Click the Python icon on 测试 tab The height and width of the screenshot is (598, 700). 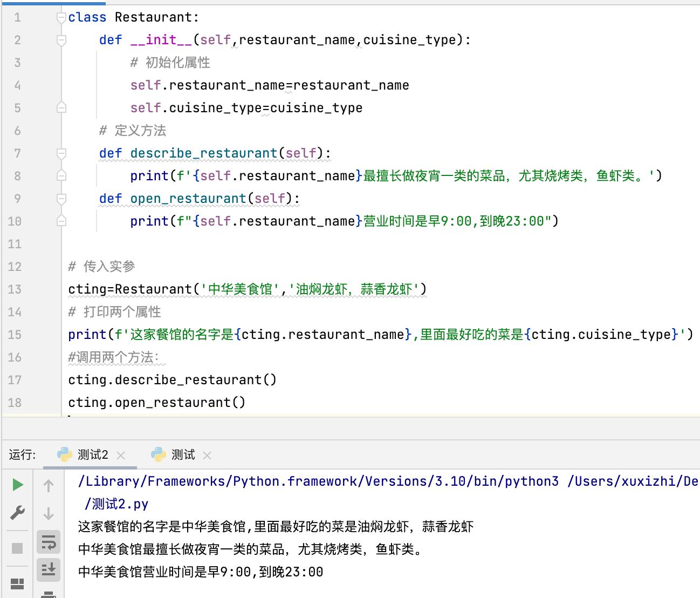pos(157,455)
